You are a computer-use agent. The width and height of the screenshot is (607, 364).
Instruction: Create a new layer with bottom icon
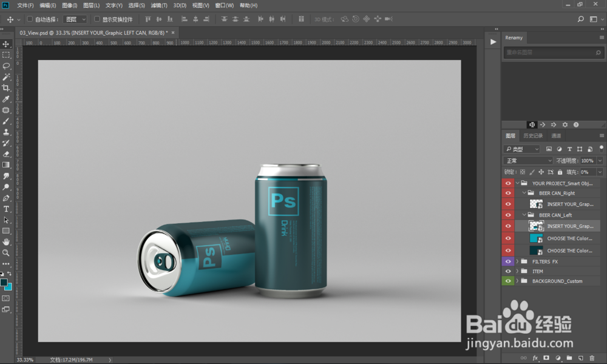pyautogui.click(x=580, y=358)
